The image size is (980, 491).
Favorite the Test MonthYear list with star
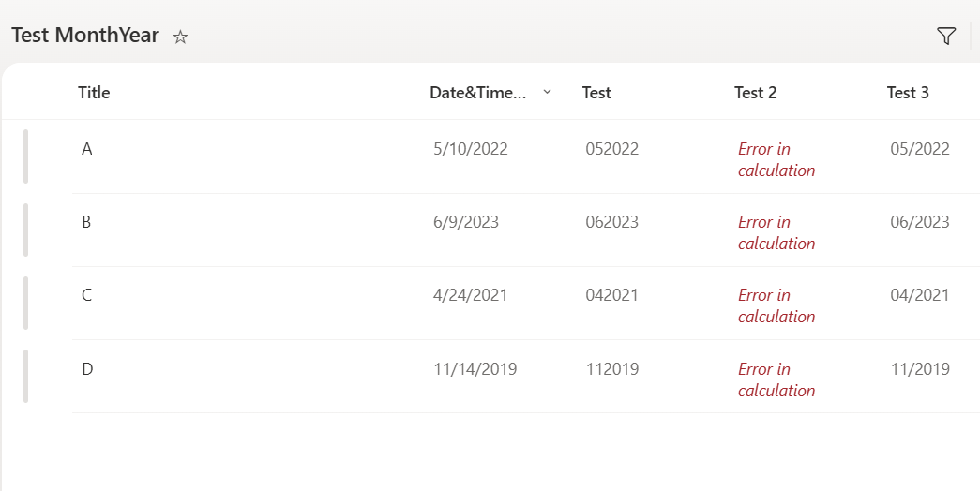click(180, 37)
